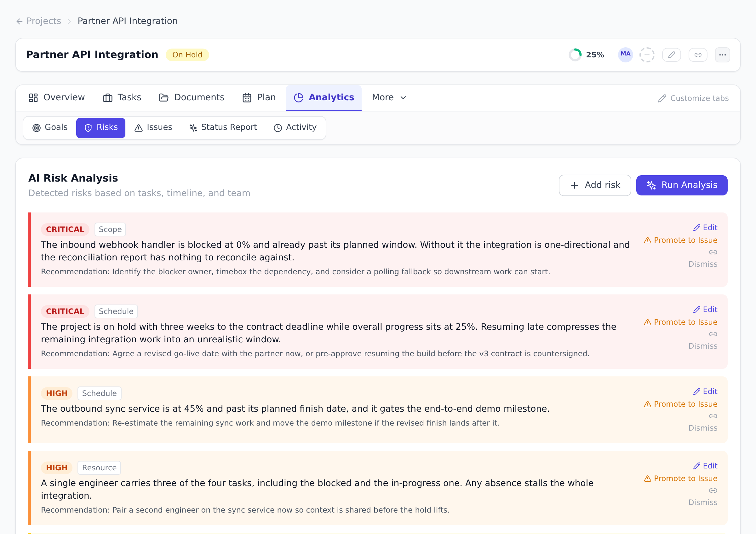This screenshot has height=534, width=756.
Task: Dismiss the single engineer Resource risk
Action: tap(703, 503)
